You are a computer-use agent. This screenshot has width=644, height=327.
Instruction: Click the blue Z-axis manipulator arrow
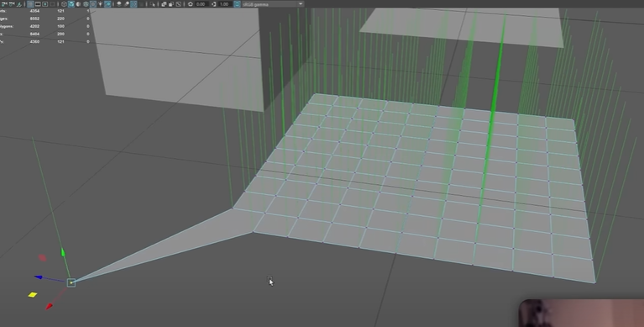point(38,277)
